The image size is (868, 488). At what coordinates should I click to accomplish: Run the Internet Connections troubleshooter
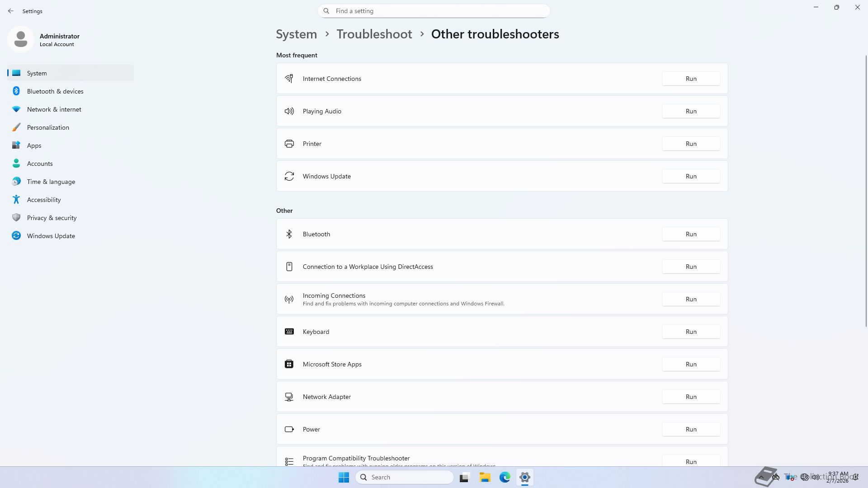point(691,79)
